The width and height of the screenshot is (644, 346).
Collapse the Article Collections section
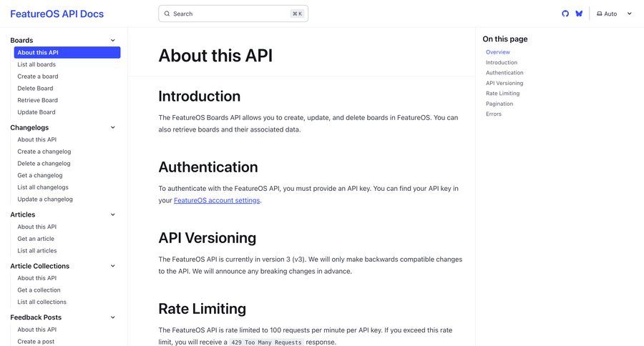pos(113,266)
